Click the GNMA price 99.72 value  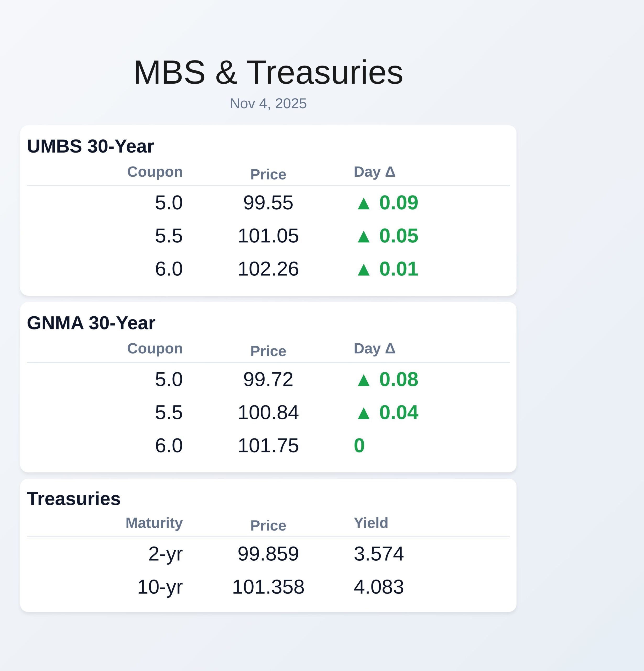click(x=268, y=379)
